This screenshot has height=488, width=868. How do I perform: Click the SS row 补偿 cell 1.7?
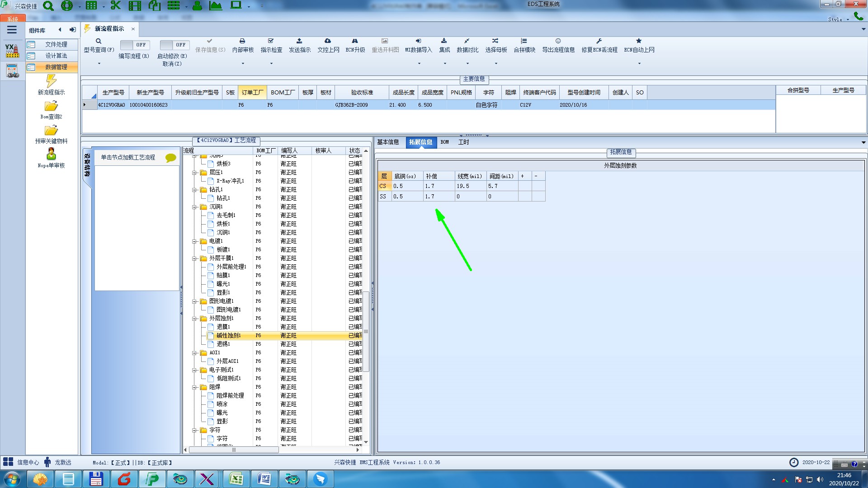(x=439, y=197)
